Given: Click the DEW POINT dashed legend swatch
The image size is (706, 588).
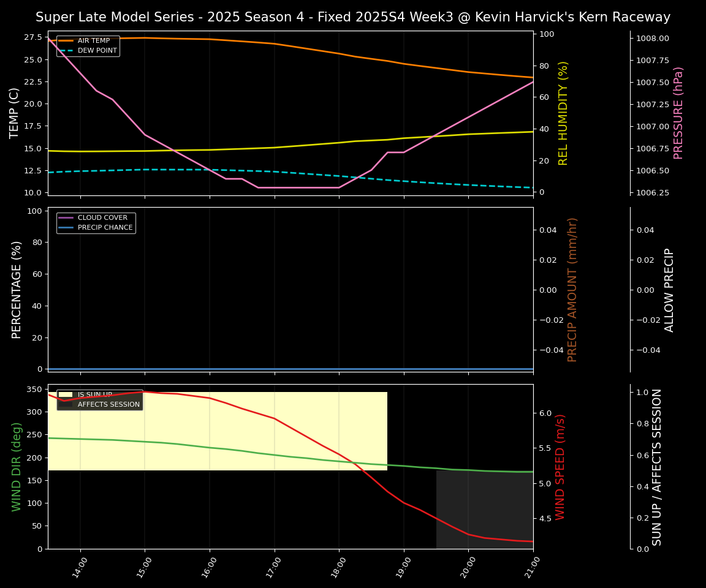Looking at the screenshot, I should tap(66, 50).
